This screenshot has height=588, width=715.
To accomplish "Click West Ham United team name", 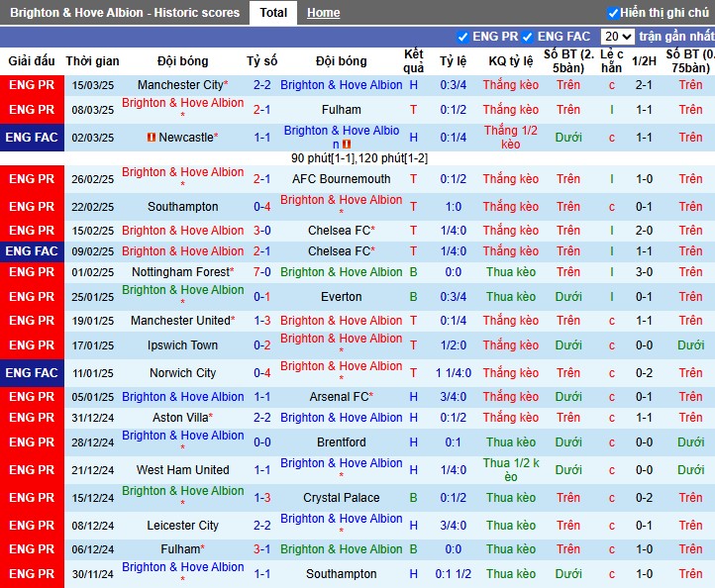I will 182,470.
